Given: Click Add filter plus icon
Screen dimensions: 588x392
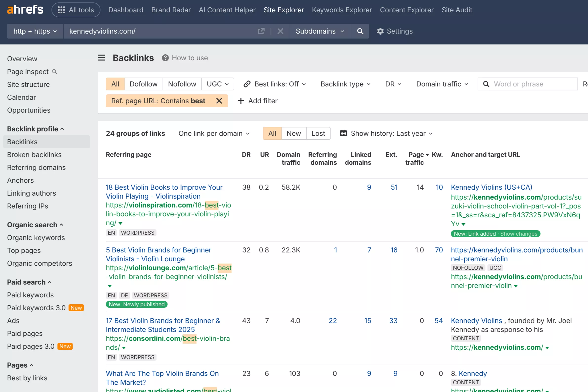Looking at the screenshot, I should click(241, 101).
